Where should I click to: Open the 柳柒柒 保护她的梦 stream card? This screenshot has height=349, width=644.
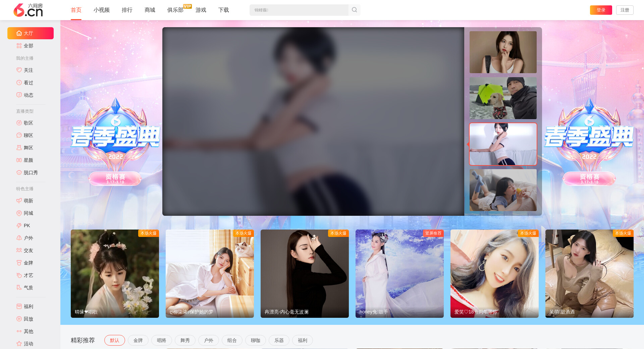(210, 273)
